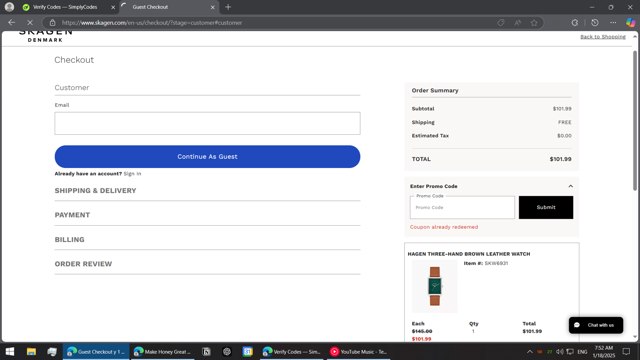Open Make Honey Great Edge taskbar window
The width and height of the screenshot is (640, 360).
pyautogui.click(x=162, y=351)
